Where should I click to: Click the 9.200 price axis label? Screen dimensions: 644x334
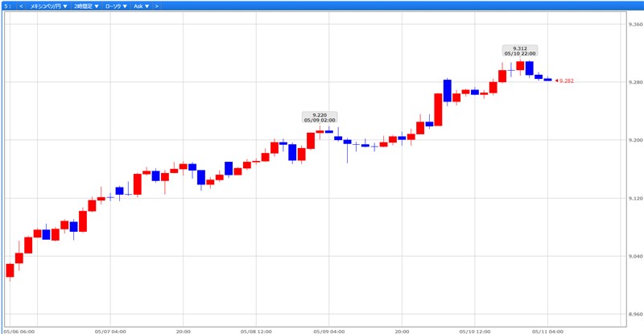[634, 140]
